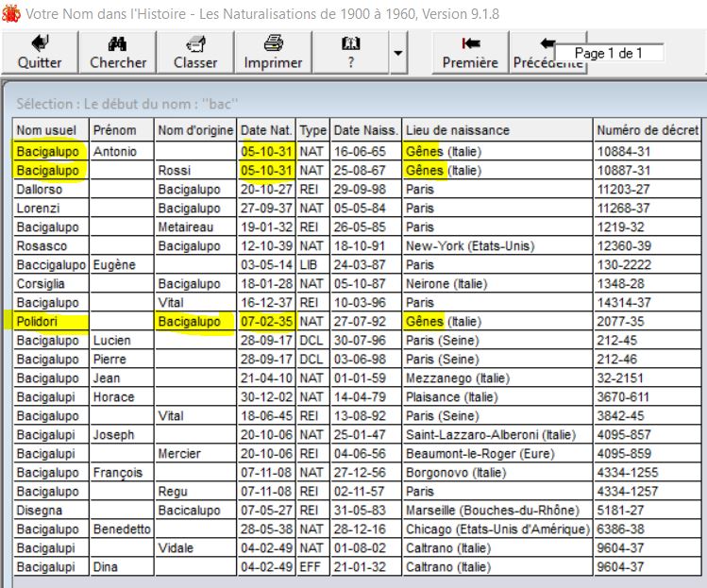This screenshot has height=588, width=707.
Task: Click decree number 10884-31
Action: pyautogui.click(x=648, y=152)
